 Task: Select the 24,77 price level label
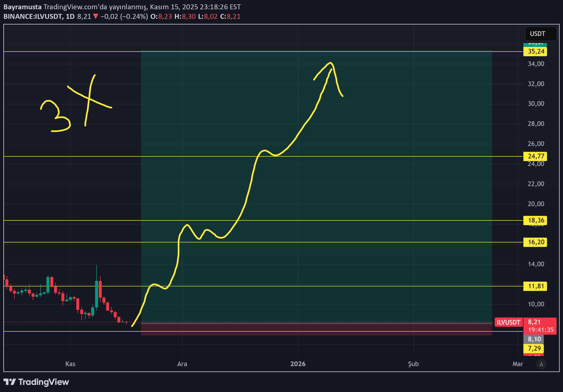(535, 156)
